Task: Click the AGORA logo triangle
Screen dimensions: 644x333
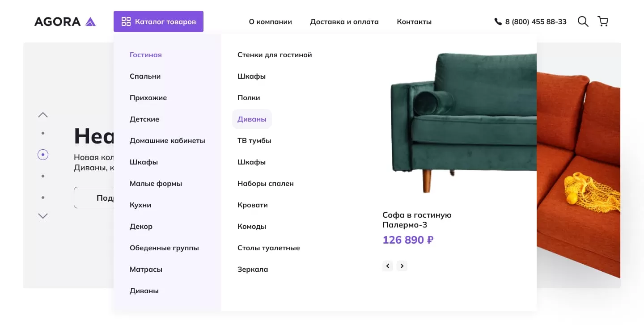Action: (91, 21)
